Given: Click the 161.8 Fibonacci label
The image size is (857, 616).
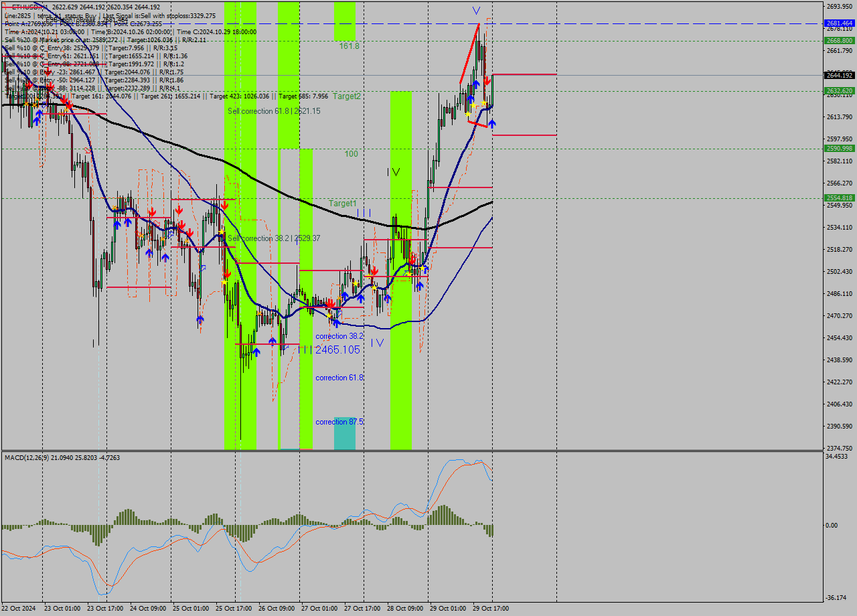Looking at the screenshot, I should point(349,46).
